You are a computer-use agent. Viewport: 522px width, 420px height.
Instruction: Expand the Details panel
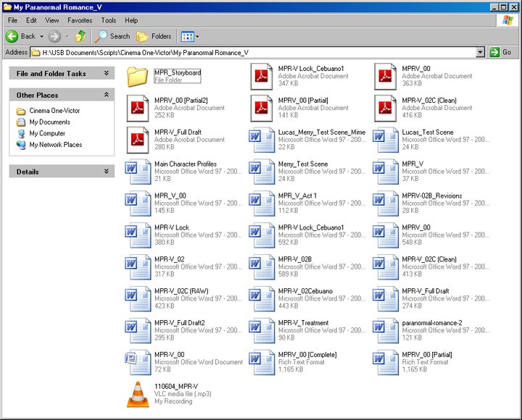(107, 172)
